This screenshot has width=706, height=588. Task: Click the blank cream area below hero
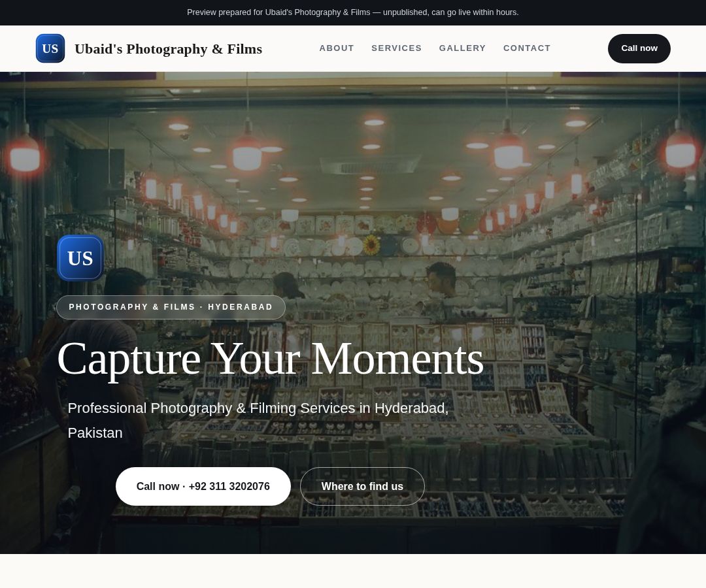(x=353, y=571)
